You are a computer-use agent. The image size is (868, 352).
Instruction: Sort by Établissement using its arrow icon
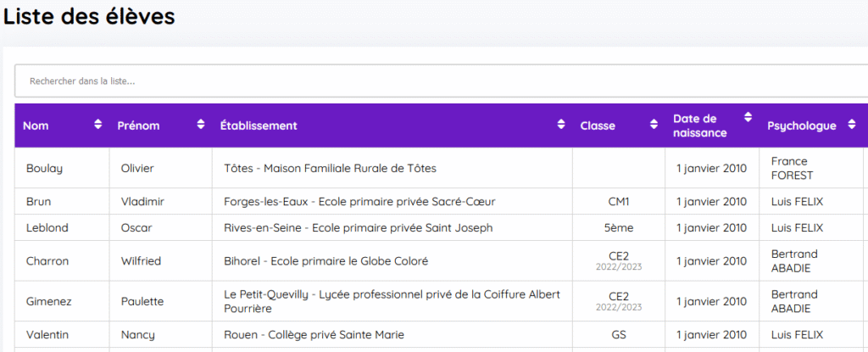(561, 125)
